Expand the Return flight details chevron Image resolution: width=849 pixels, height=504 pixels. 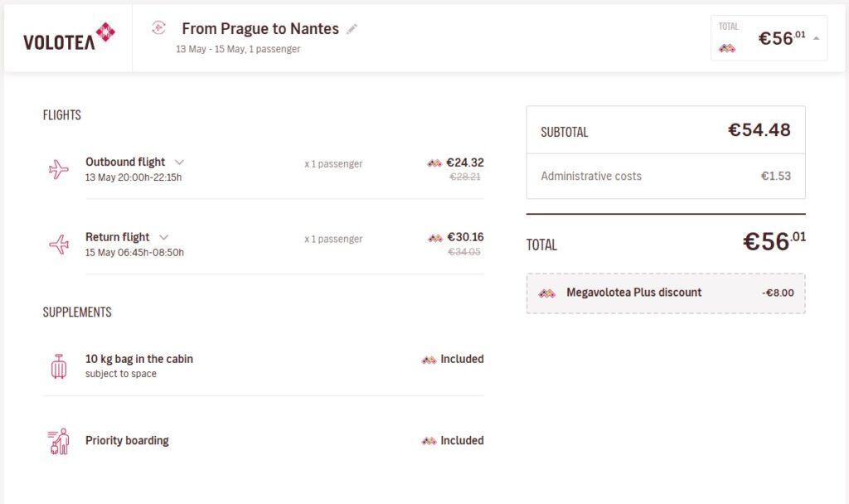(163, 237)
